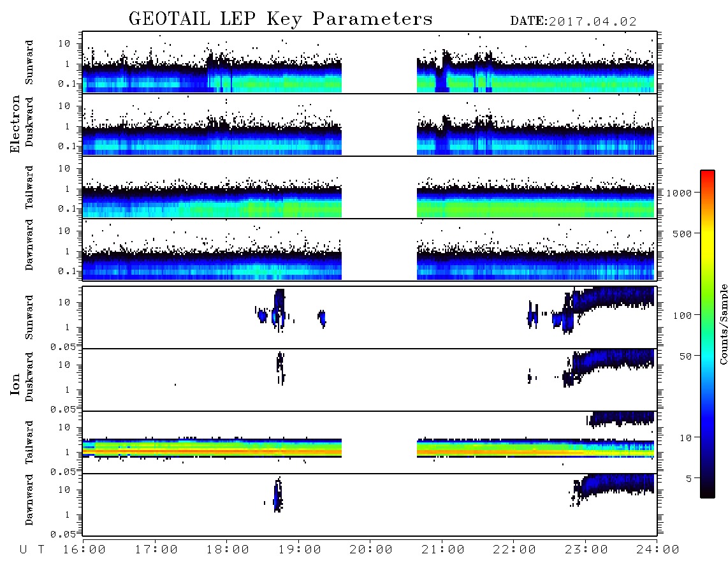
Task: Select the Ion Sunward axis label
Action: [29, 317]
